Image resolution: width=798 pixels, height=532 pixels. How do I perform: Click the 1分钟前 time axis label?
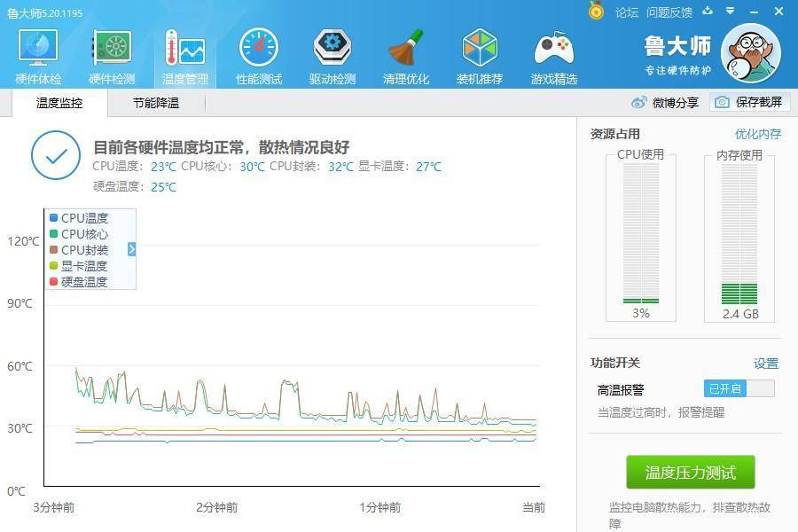tap(379, 507)
